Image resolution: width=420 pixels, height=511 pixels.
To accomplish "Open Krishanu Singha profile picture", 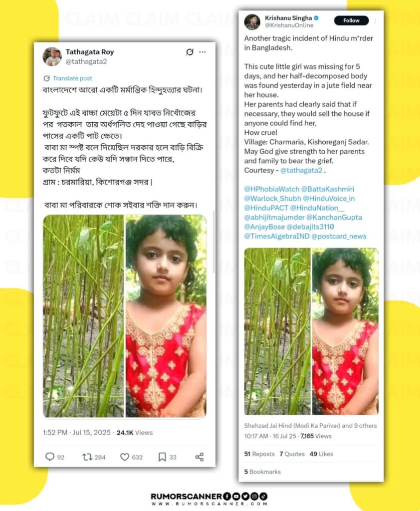I will pyautogui.click(x=252, y=22).
